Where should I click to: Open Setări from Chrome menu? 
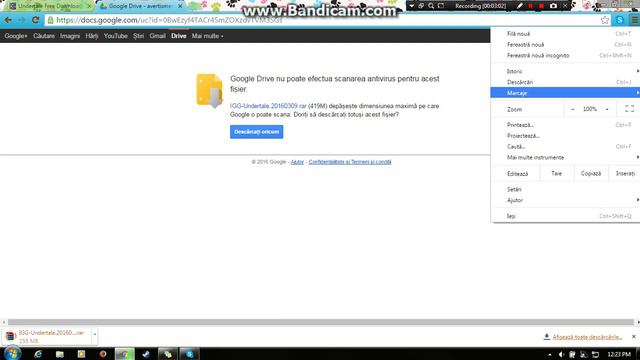tap(565, 189)
